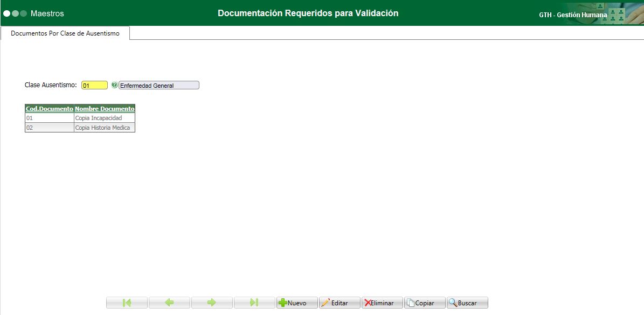Click the copy-page icon on Copiar

pos(411,302)
